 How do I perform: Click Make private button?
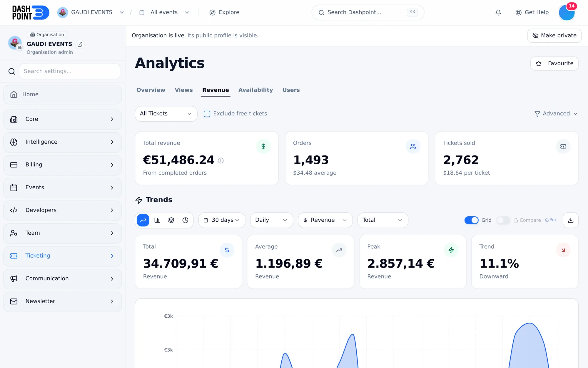pos(554,36)
